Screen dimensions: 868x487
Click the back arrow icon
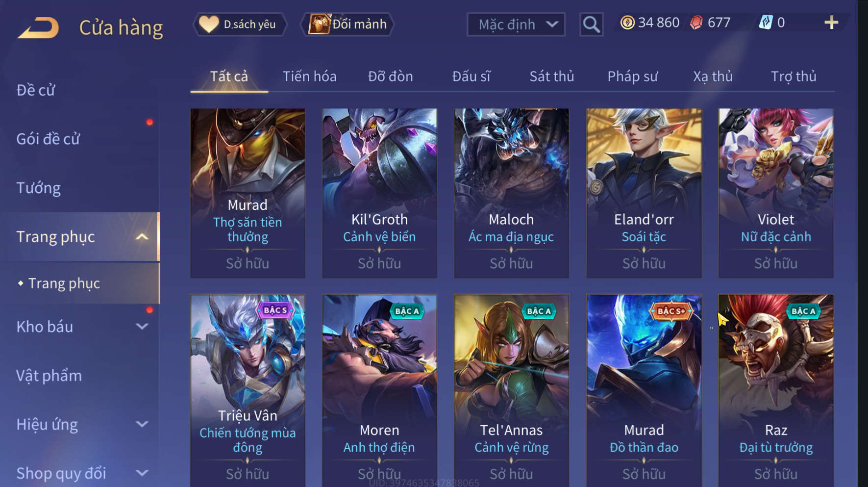38,27
